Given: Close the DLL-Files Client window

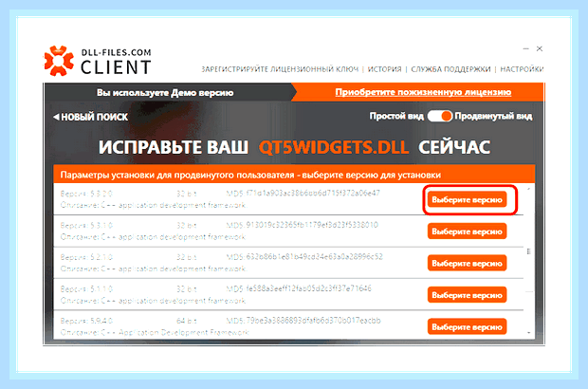Looking at the screenshot, I should [540, 48].
